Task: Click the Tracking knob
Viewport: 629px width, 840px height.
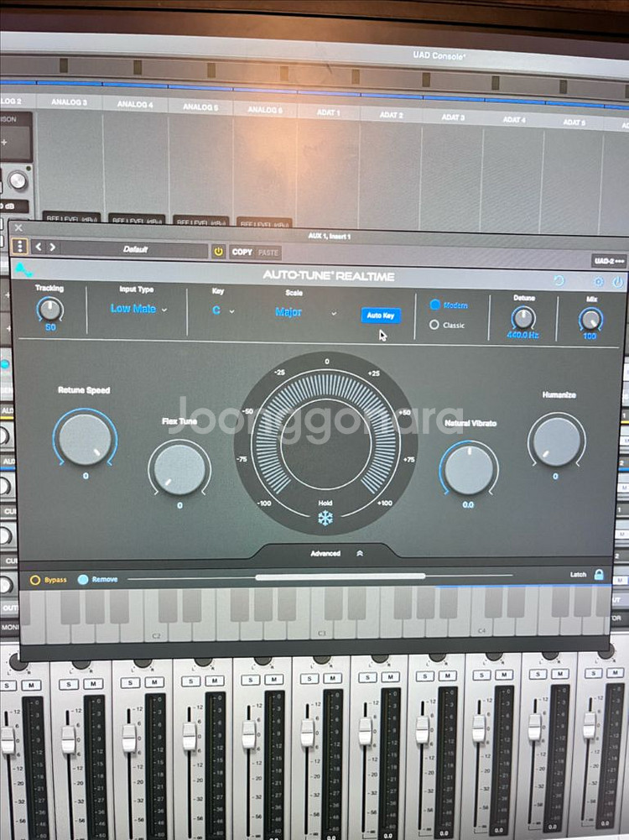Action: [50, 309]
